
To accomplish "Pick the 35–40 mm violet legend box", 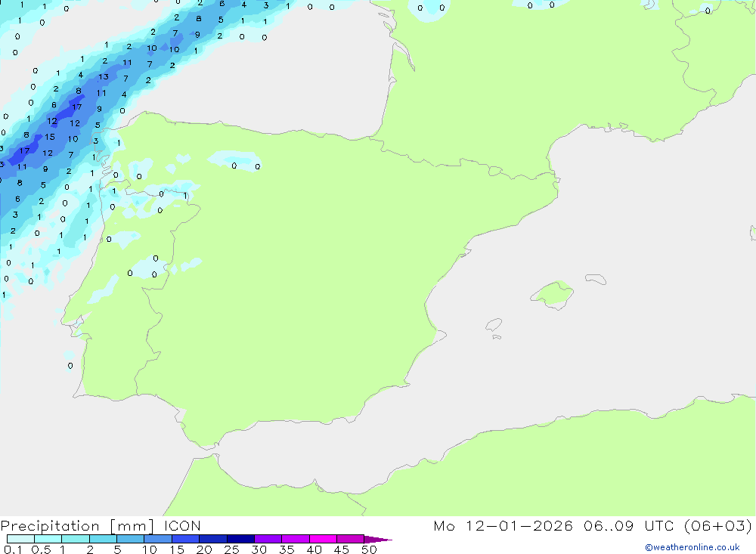I will click(x=295, y=539).
